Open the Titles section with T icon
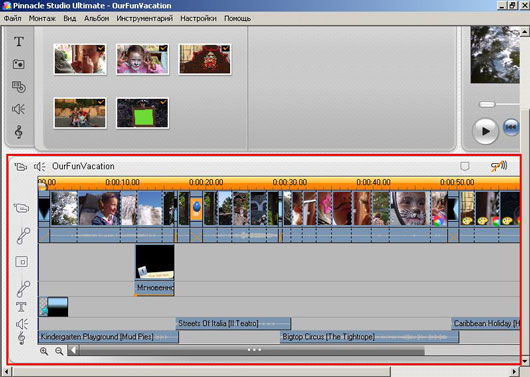Screen dimensions: 530x377 click(x=19, y=42)
